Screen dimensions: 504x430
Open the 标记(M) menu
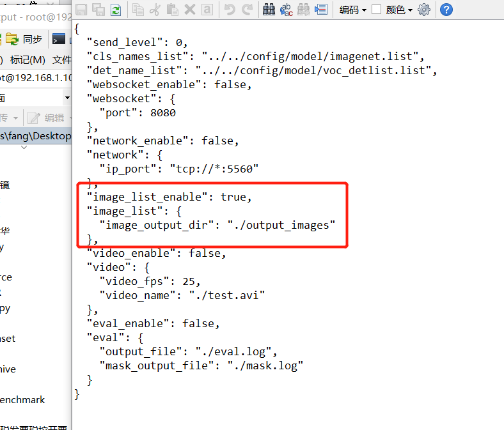[x=28, y=59]
